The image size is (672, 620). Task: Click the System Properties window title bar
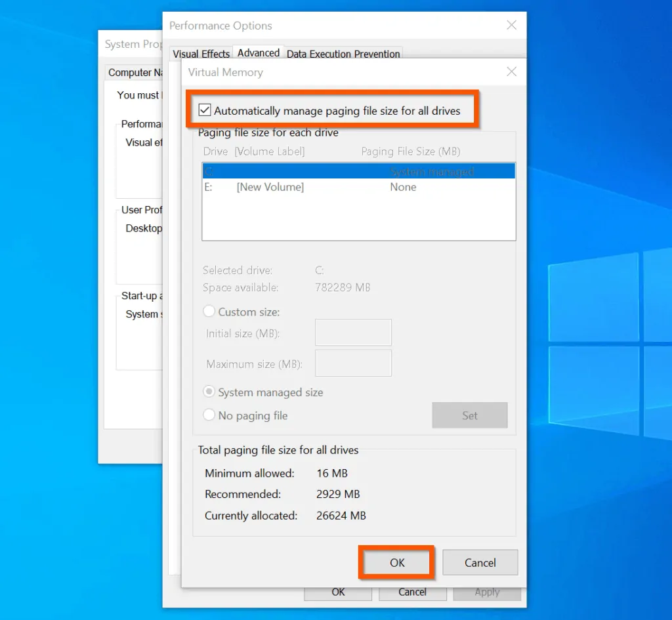pyautogui.click(x=131, y=44)
